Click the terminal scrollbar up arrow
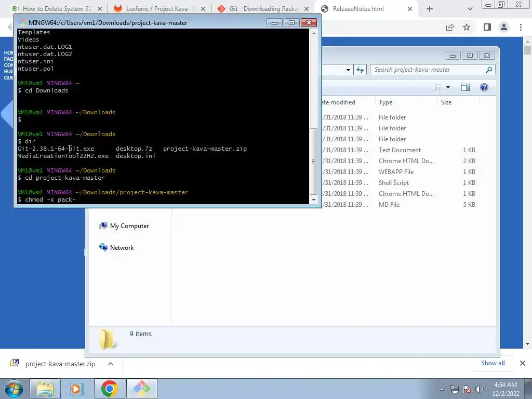Screen dimensions: 532x399 tap(314, 33)
